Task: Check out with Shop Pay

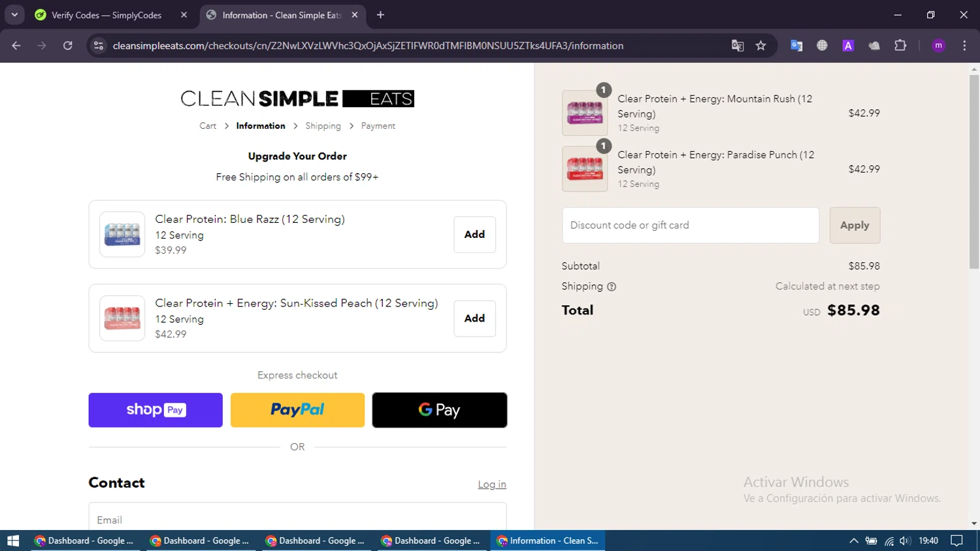Action: [155, 410]
